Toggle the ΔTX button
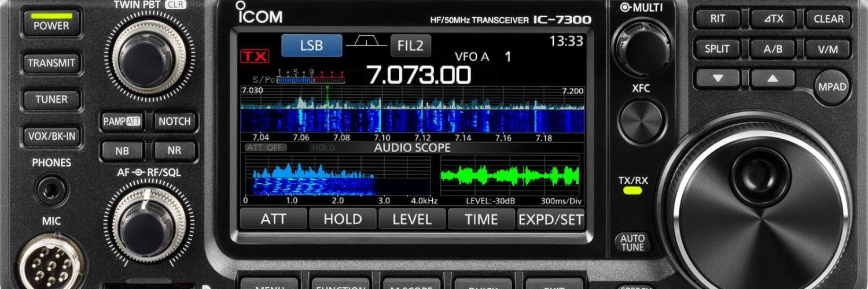This screenshot has width=868, height=289. [x=773, y=18]
